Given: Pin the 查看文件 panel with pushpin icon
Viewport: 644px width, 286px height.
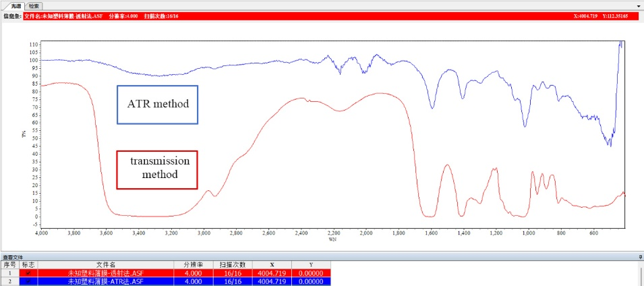Looking at the screenshot, I should [641, 257].
